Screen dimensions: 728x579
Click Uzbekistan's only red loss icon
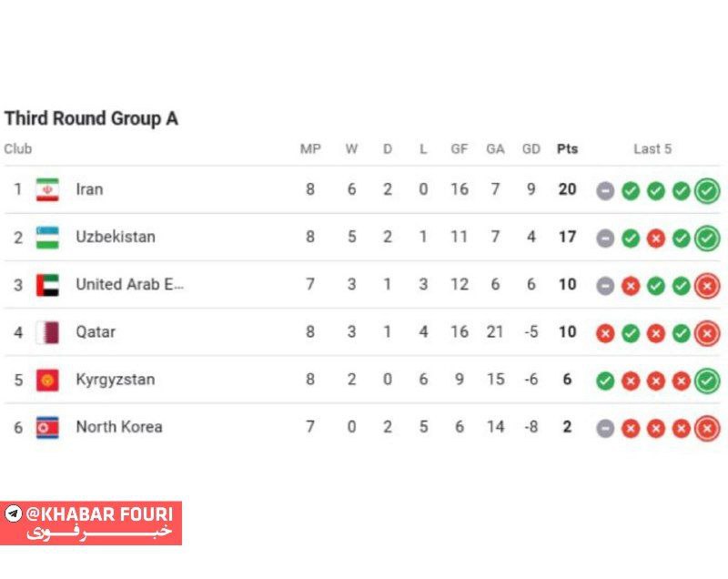[x=656, y=238]
